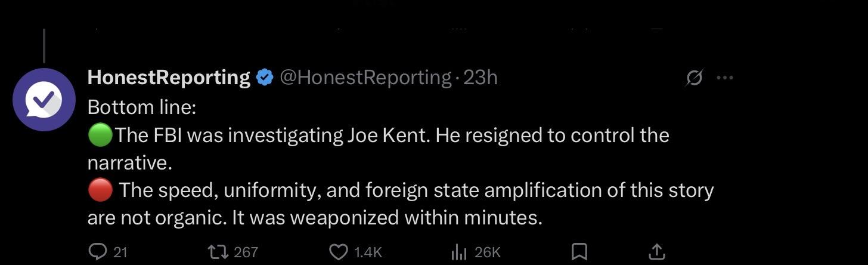
Task: Open the view analytics bar-chart icon
Action: click(458, 252)
